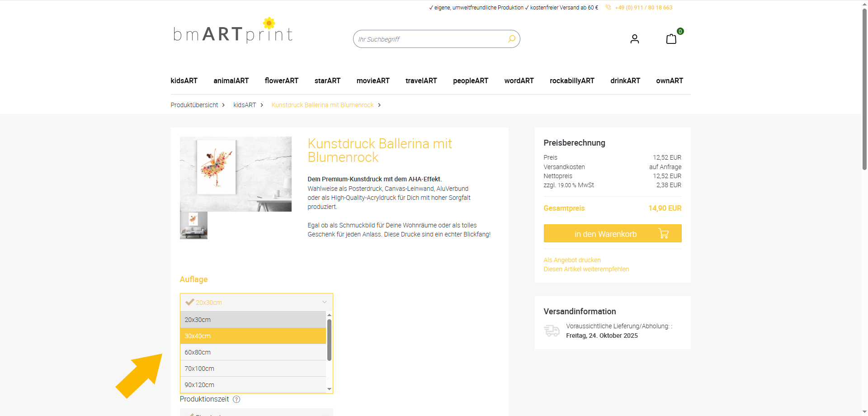Click the kidsART breadcrumb link
This screenshot has height=416, width=868.
pyautogui.click(x=245, y=105)
